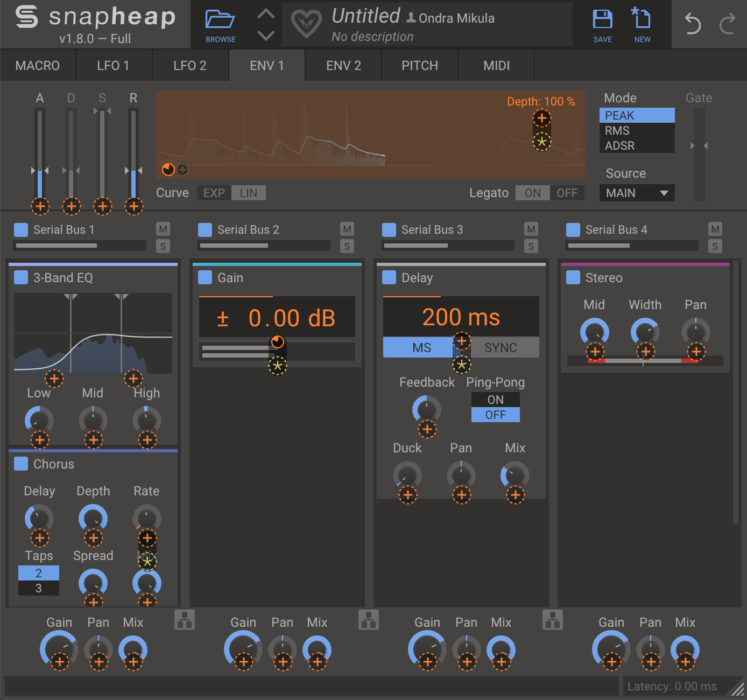Viewport: 747px width, 700px height.
Task: Select the next preset with the down chevron
Action: coord(266,36)
